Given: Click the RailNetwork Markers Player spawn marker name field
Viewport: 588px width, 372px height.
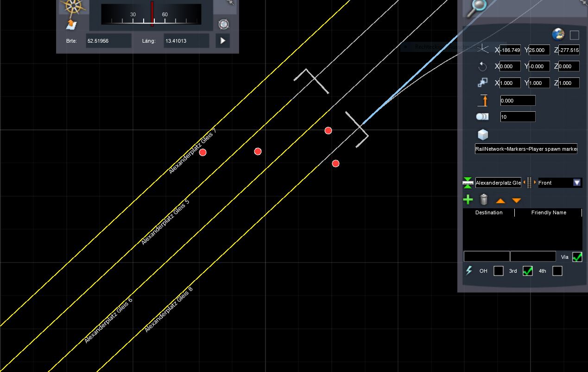Looking at the screenshot, I should 526,149.
